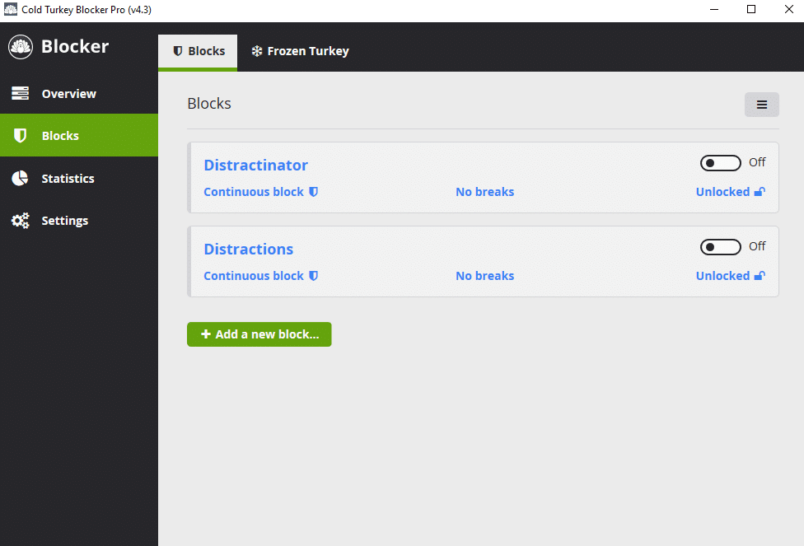The width and height of the screenshot is (804, 546).
Task: Turn on the Distractions block toggle
Action: [x=720, y=247]
